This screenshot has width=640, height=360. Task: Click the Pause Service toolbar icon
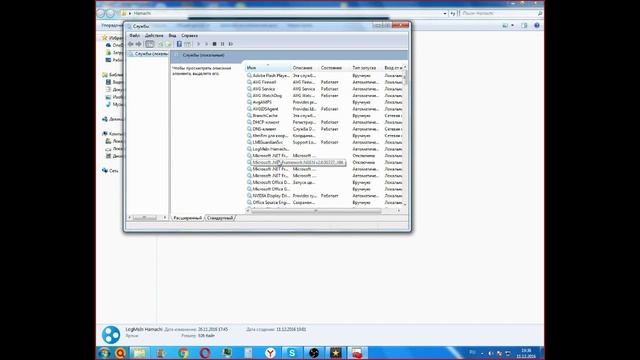pos(222,44)
